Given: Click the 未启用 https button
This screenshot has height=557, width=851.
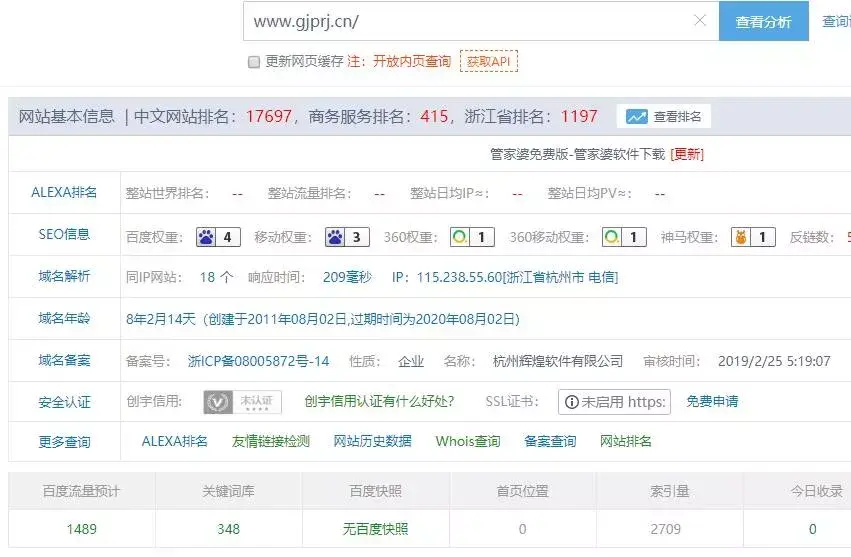Looking at the screenshot, I should pyautogui.click(x=614, y=402).
